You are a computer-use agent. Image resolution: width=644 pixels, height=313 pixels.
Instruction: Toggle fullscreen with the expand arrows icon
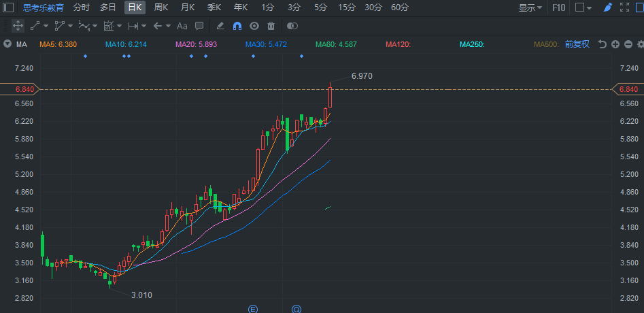coord(624,7)
